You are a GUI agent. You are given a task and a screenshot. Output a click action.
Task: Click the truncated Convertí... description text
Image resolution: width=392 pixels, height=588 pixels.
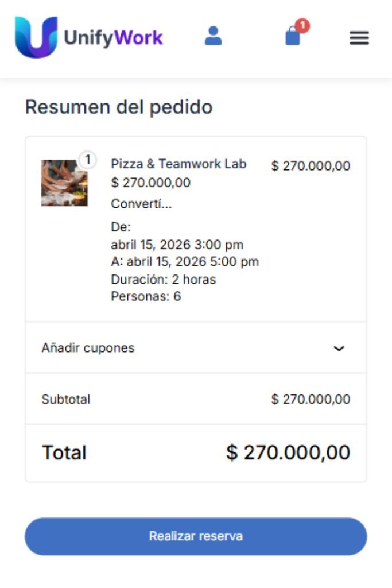click(141, 204)
